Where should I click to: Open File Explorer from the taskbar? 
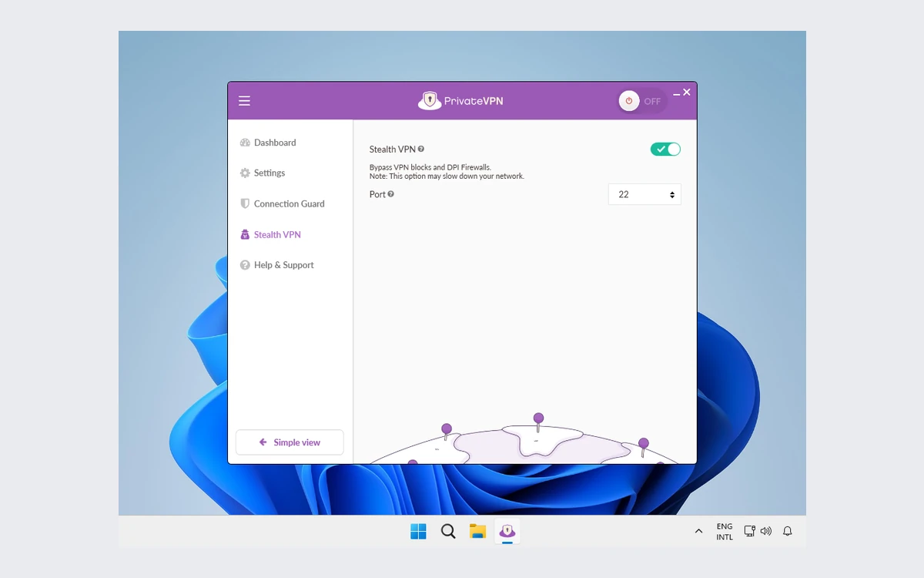click(x=477, y=531)
